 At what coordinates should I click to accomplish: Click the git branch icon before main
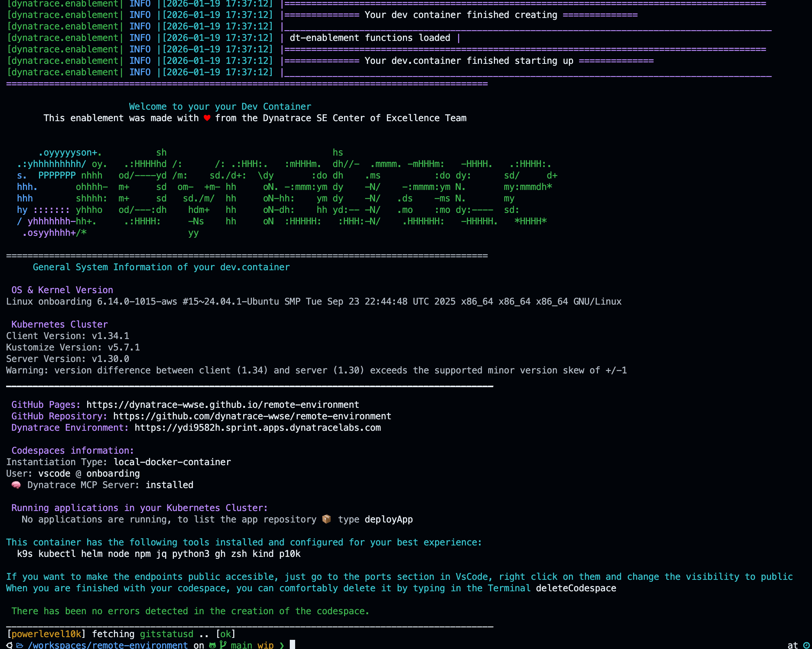click(x=223, y=645)
